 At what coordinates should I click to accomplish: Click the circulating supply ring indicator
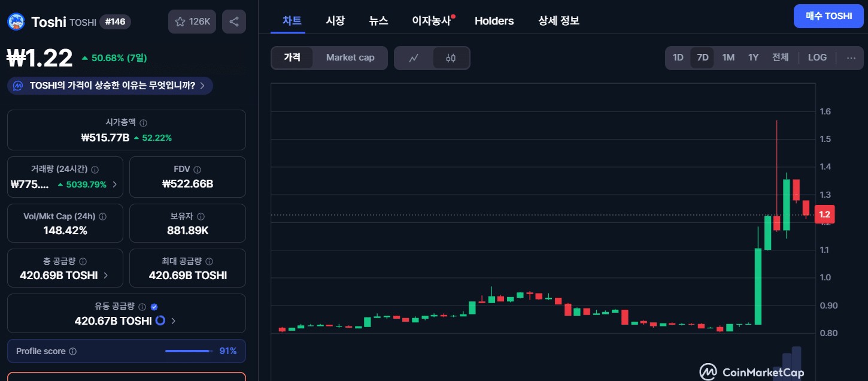click(160, 320)
